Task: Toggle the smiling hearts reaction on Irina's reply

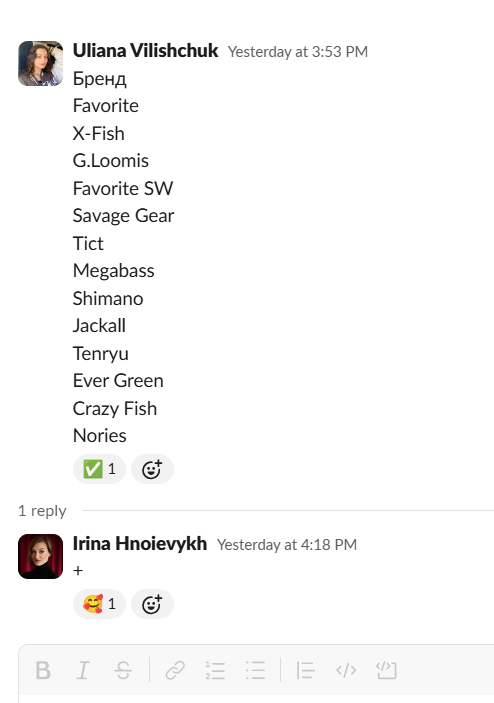Action: pyautogui.click(x=99, y=604)
